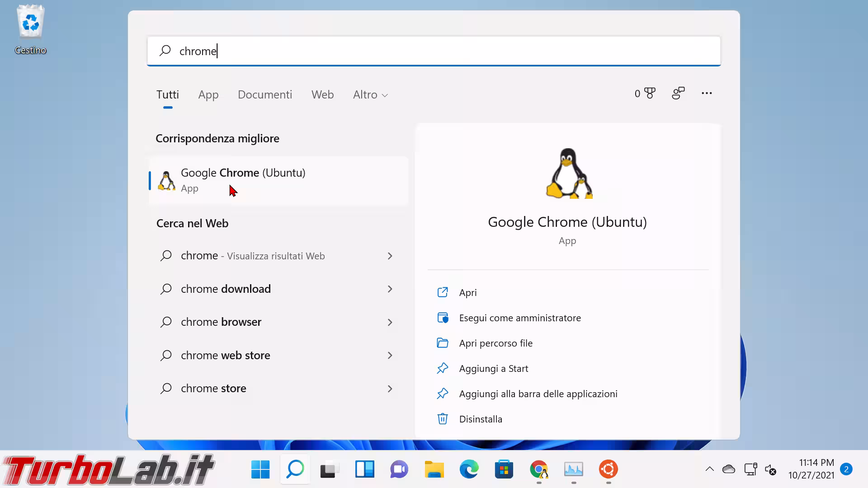Image resolution: width=868 pixels, height=488 pixels.
Task: Expand chrome download suggestion arrow
Action: (390, 289)
